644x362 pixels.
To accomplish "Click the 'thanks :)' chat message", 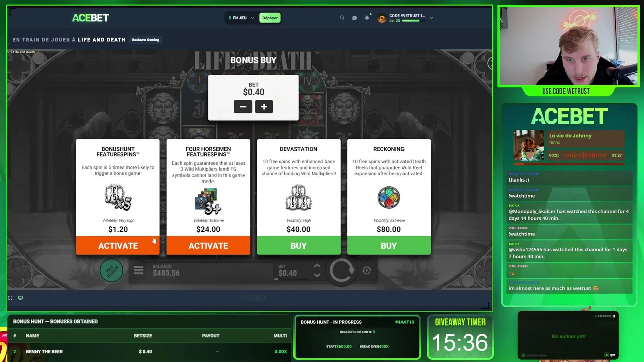I will pyautogui.click(x=519, y=180).
